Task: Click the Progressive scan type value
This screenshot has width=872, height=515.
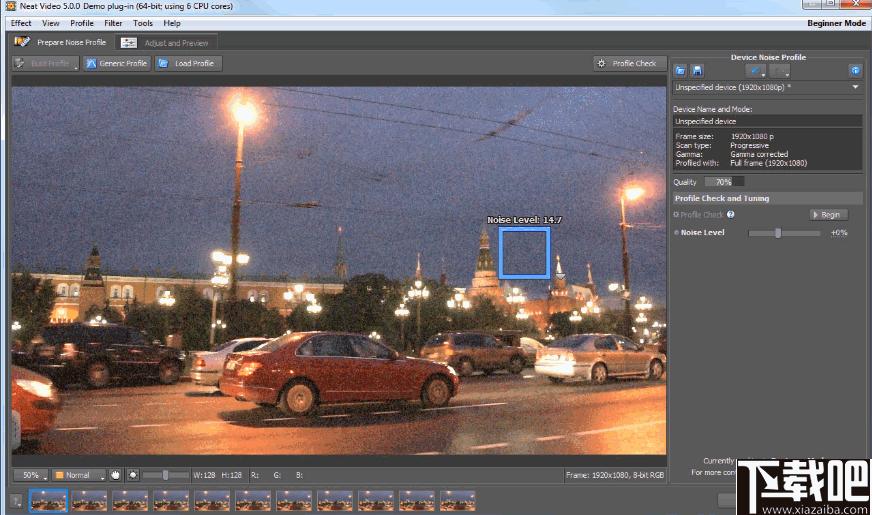Action: coord(749,145)
